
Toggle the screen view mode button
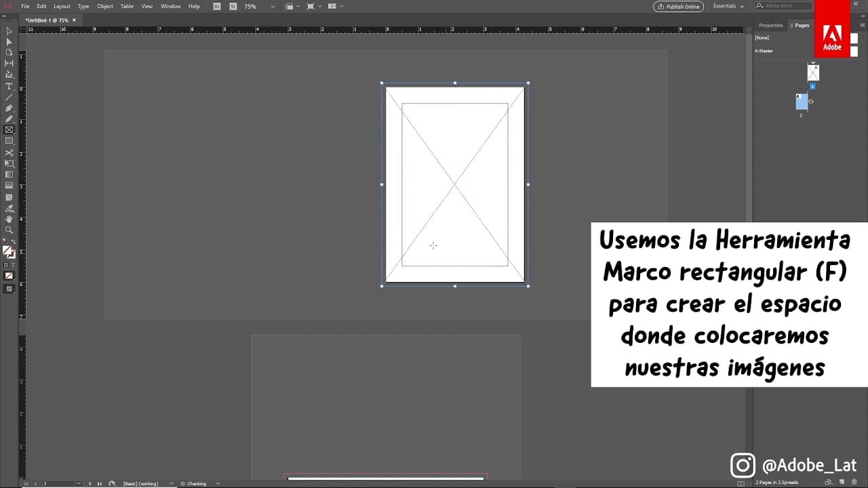9,289
